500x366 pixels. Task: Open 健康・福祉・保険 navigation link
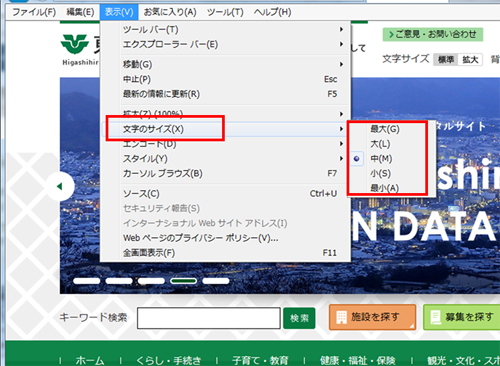(x=358, y=360)
